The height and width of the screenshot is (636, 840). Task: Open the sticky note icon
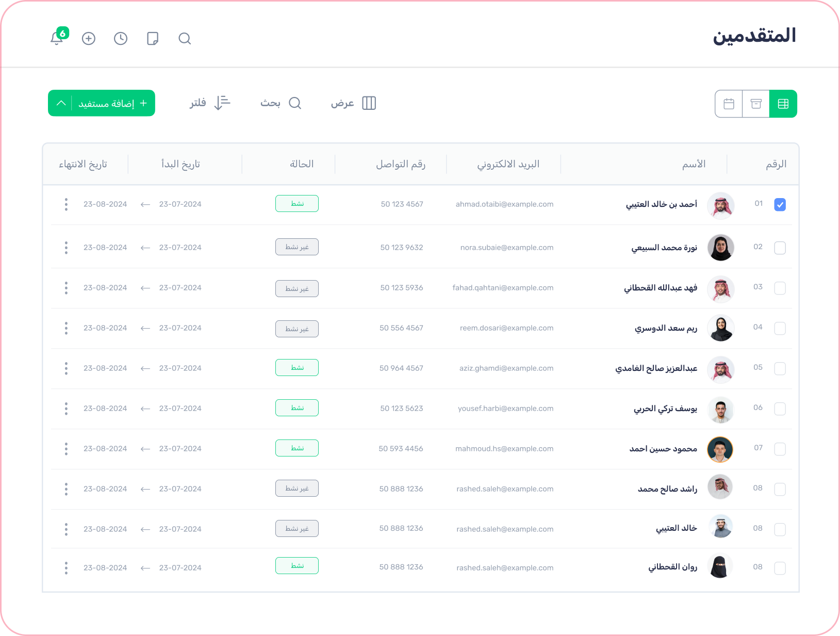pyautogui.click(x=153, y=39)
